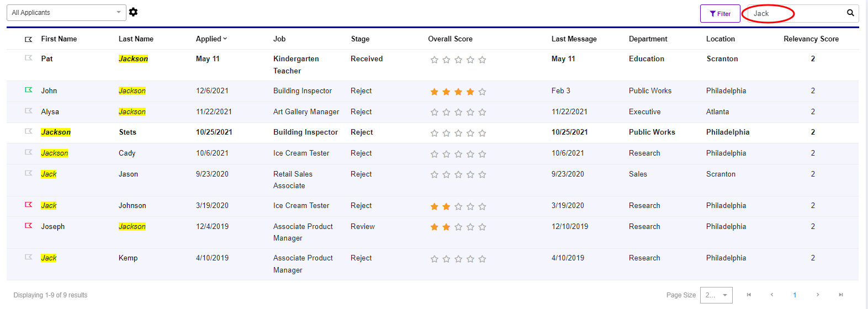Rate Alysa Jackson one star
This screenshot has height=309, width=868.
tap(435, 112)
